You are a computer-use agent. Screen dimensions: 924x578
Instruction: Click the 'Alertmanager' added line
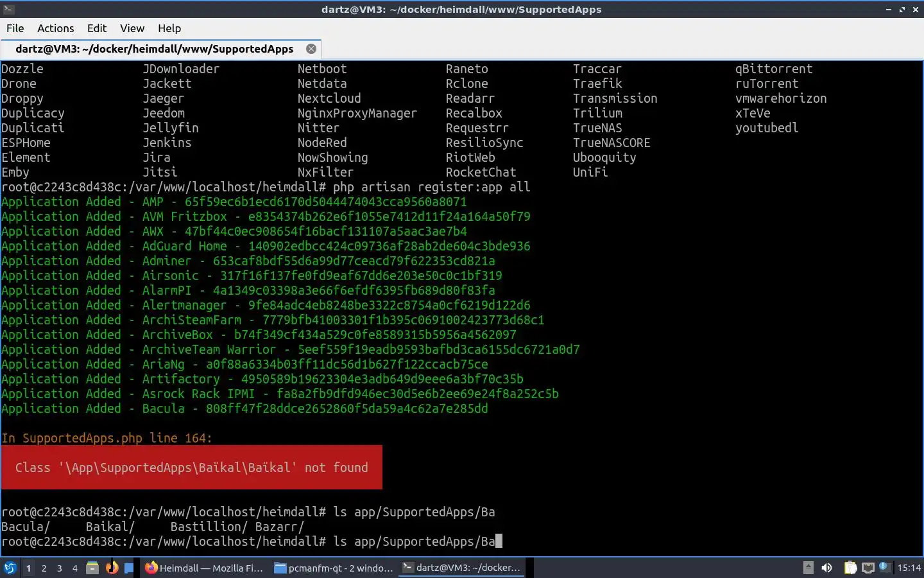pos(266,305)
